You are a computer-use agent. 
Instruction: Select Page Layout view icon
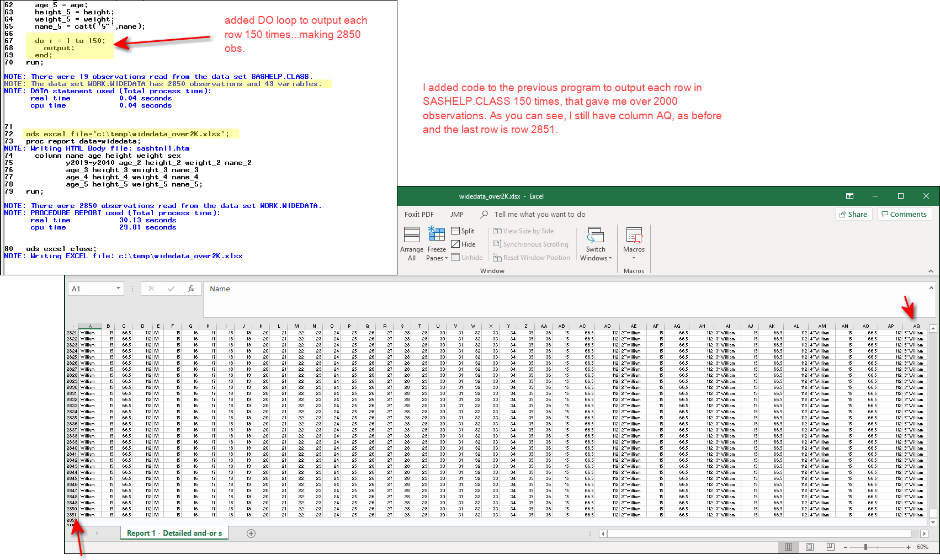click(x=809, y=547)
